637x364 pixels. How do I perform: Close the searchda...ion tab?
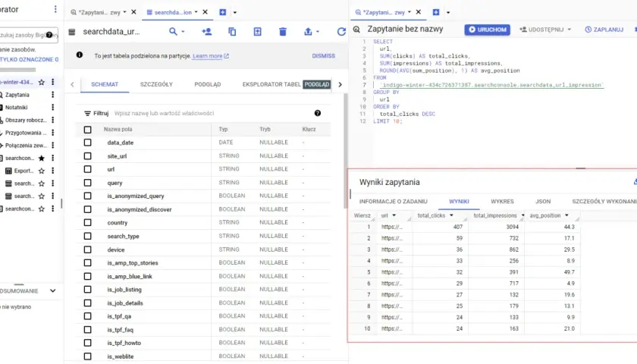pyautogui.click(x=206, y=12)
